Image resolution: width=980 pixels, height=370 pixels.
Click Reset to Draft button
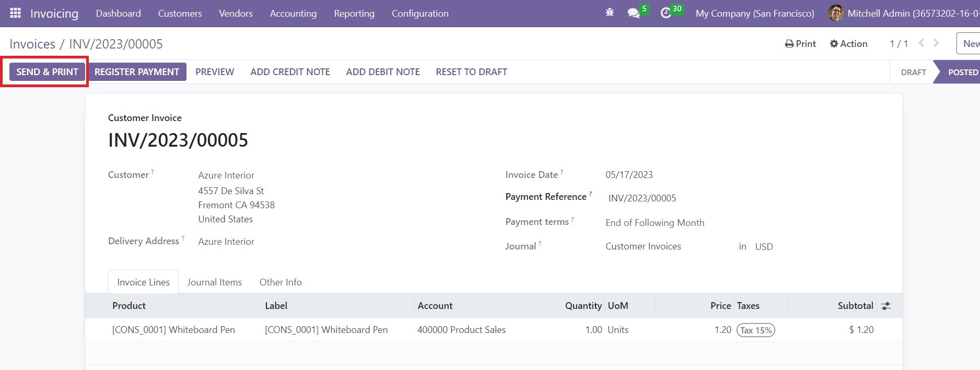[x=471, y=72]
